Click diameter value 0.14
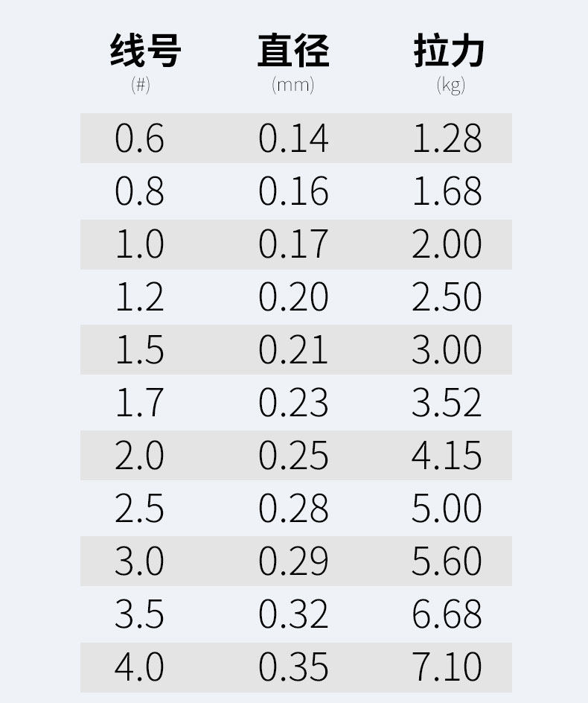The width and height of the screenshot is (588, 703). point(293,139)
